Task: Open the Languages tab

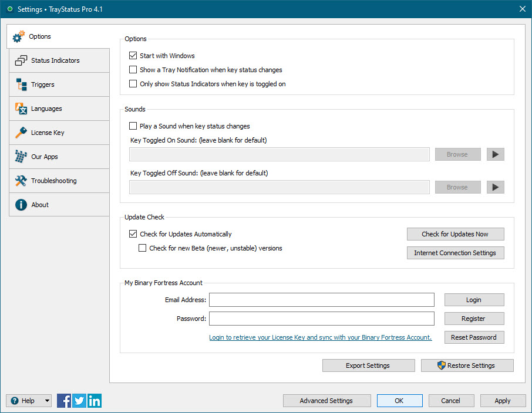Action: pos(59,109)
